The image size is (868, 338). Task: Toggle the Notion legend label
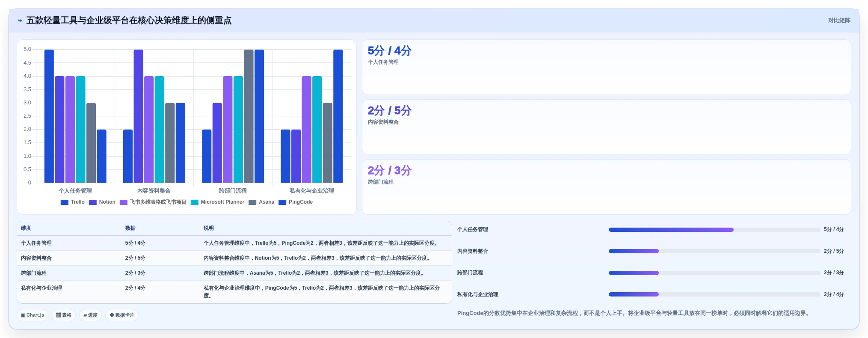pyautogui.click(x=107, y=202)
